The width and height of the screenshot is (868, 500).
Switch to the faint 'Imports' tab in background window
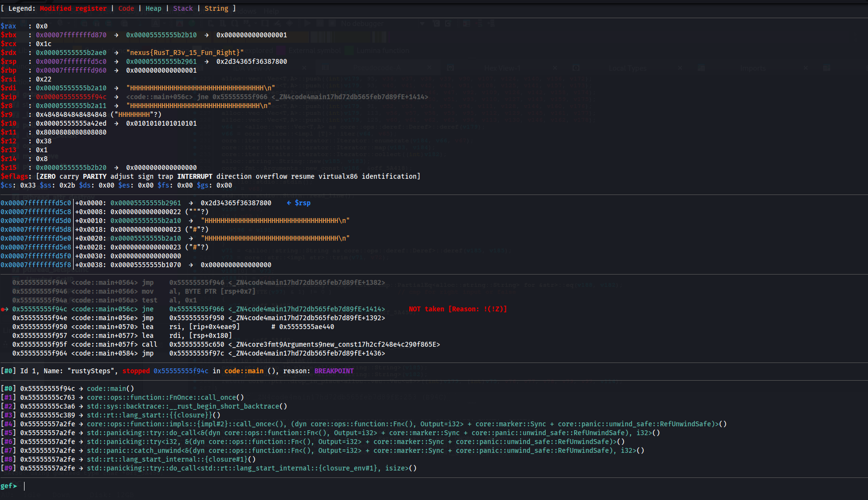click(x=753, y=68)
